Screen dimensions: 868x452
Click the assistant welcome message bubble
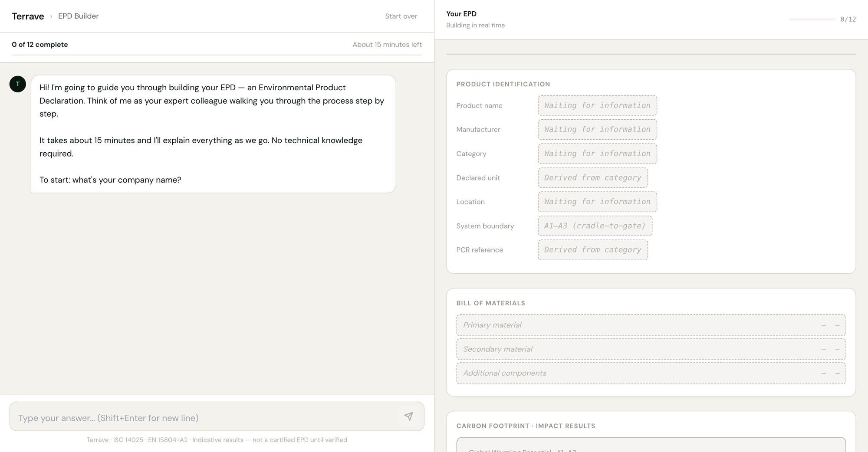[213, 134]
